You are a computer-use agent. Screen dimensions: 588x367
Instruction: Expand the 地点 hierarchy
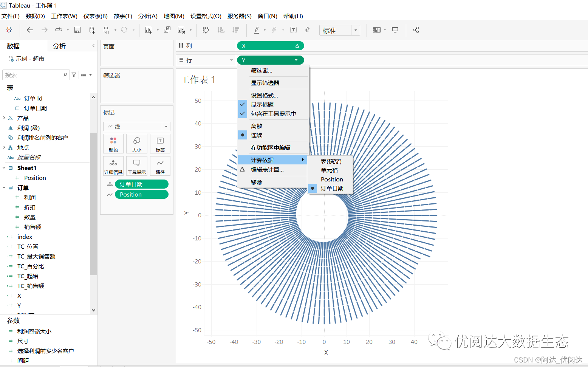coord(4,147)
